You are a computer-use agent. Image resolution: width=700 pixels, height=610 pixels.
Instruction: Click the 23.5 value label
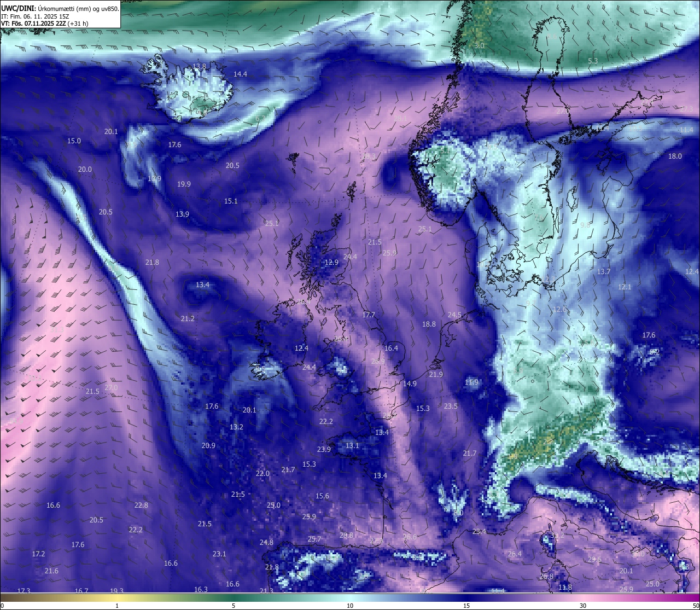[451, 406]
